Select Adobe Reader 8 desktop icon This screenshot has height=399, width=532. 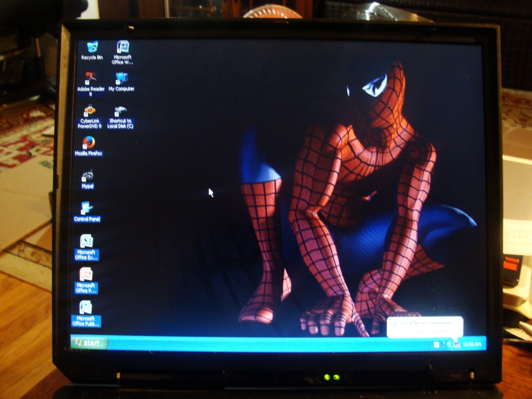(90, 84)
